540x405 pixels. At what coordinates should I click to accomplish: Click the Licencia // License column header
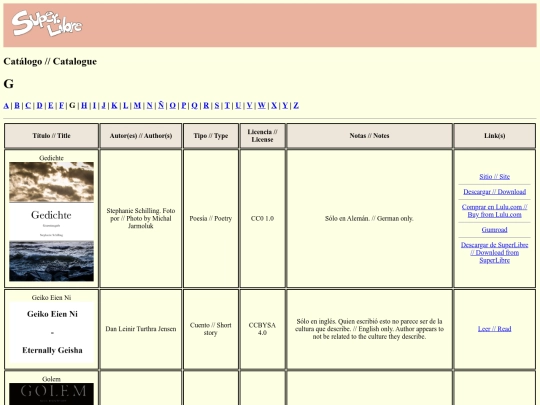pyautogui.click(x=262, y=136)
